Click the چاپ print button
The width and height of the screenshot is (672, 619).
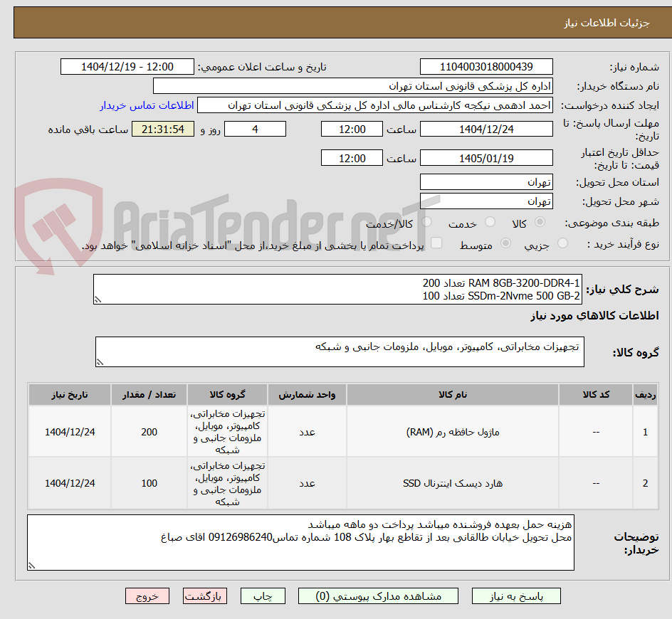pyautogui.click(x=263, y=596)
